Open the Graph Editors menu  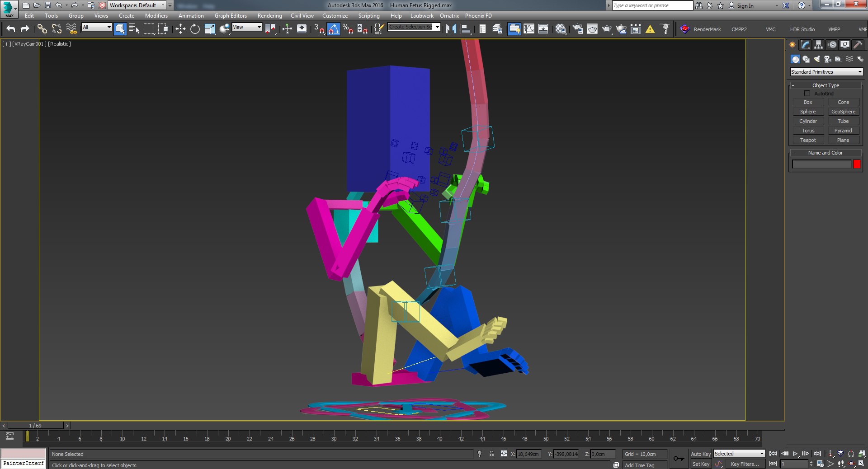pyautogui.click(x=231, y=16)
